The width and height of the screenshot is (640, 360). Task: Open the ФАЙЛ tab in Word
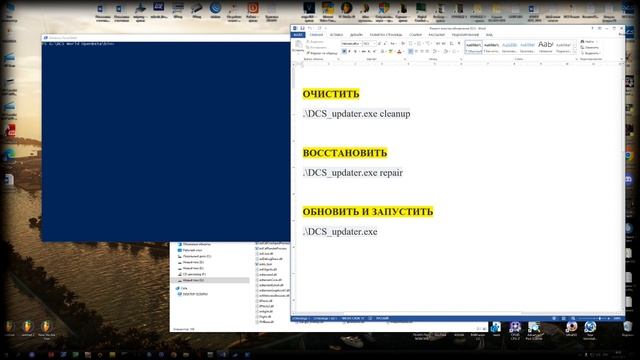[298, 35]
